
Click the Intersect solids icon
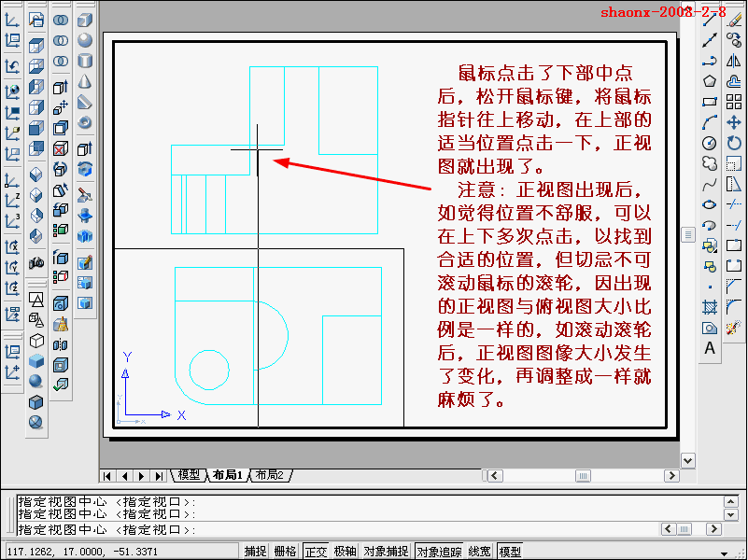click(x=61, y=61)
